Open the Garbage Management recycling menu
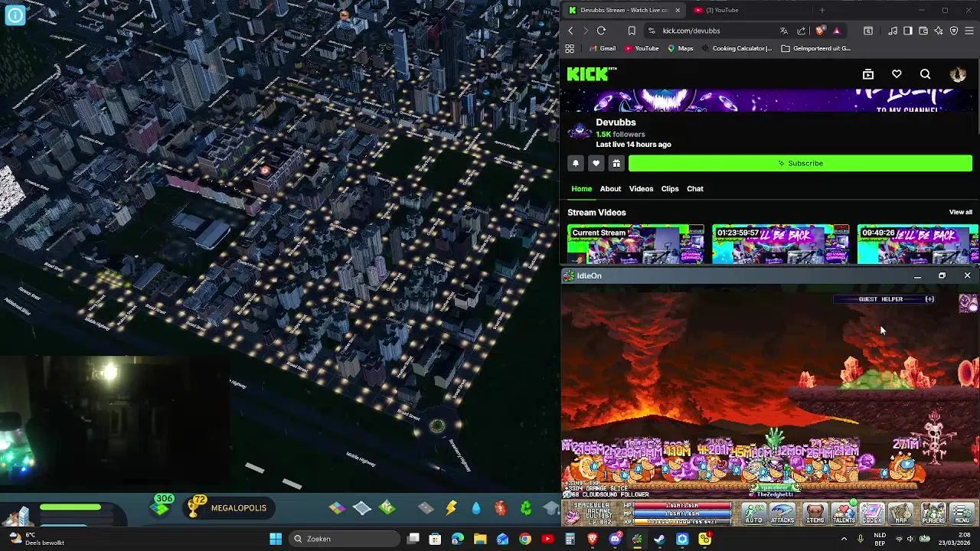This screenshot has height=551, width=980. coord(526,508)
